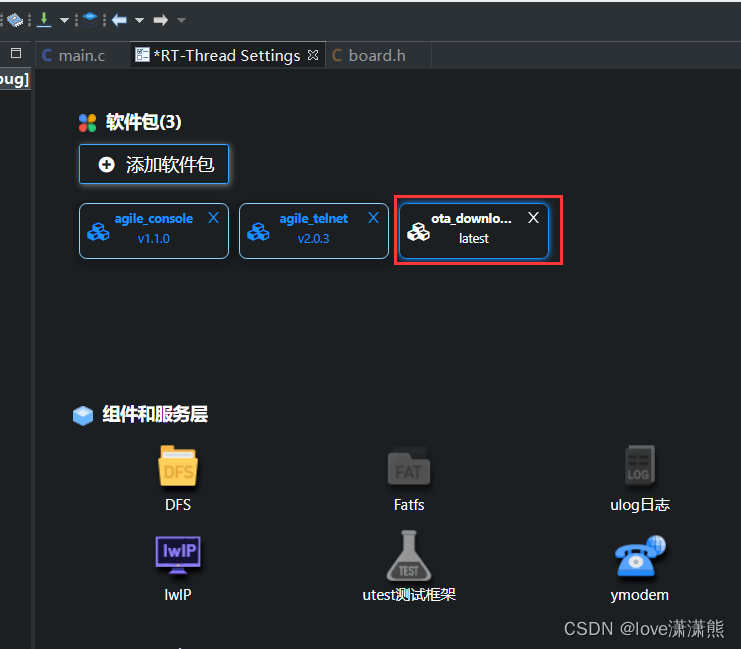
Task: Click the minimize panel icon on left
Action: pyautogui.click(x=16, y=53)
